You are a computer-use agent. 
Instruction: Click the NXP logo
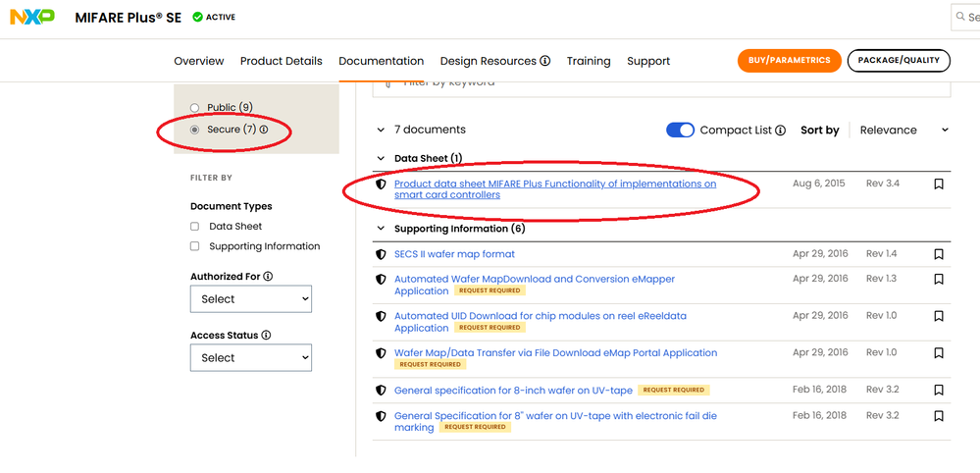[31, 17]
